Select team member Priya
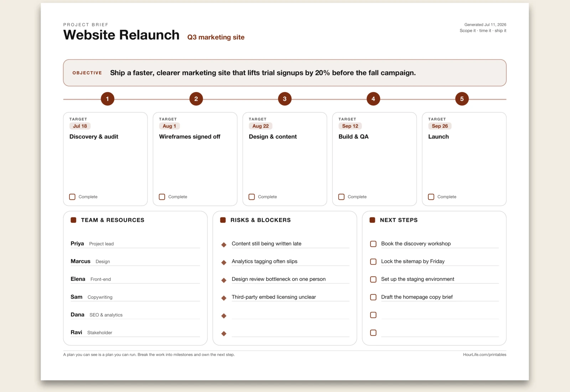This screenshot has width=570, height=392. tap(77, 243)
